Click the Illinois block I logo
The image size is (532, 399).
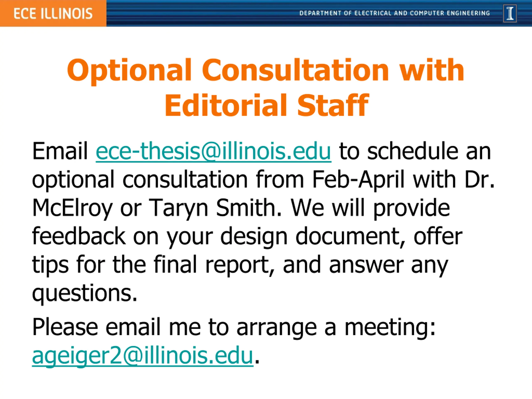pyautogui.click(x=510, y=14)
